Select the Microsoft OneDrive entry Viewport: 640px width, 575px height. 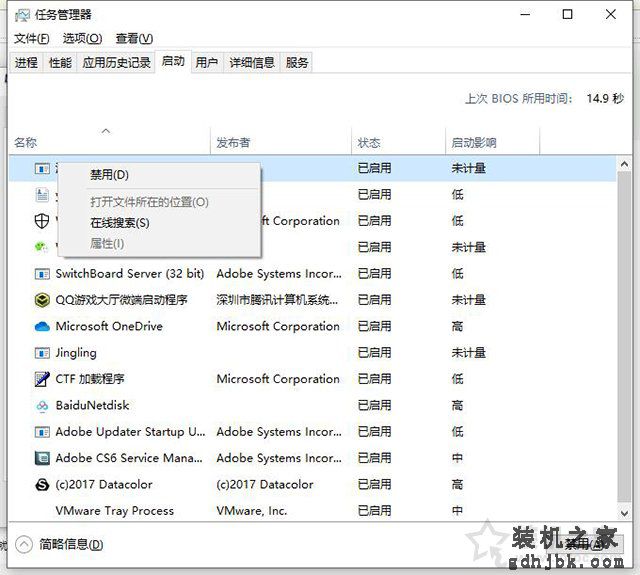(x=313, y=326)
